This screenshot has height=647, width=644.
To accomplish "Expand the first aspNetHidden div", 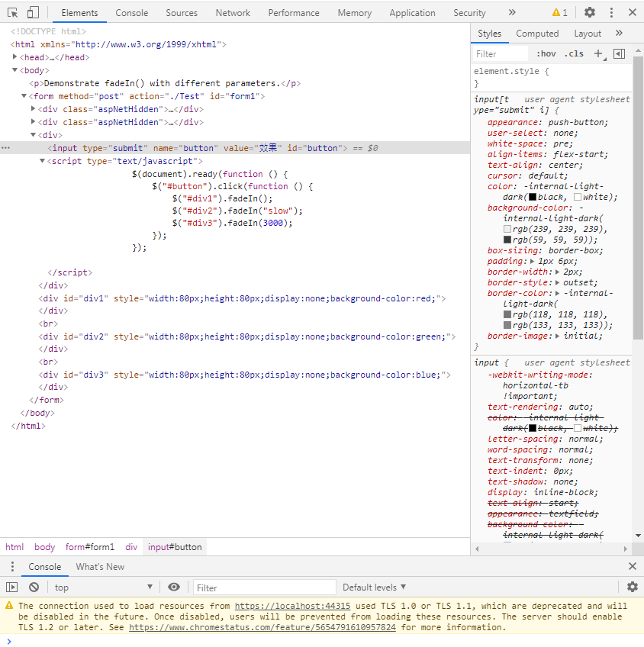I will coord(34,108).
